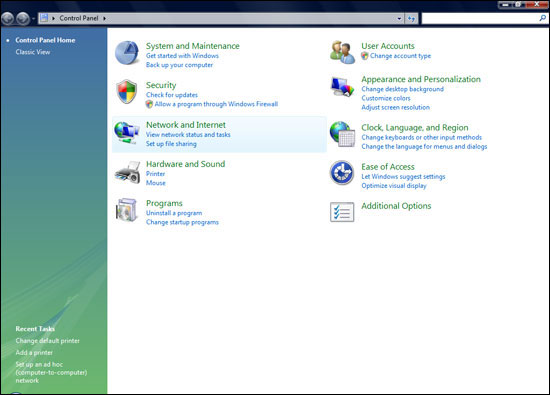This screenshot has width=550, height=395.
Task: Click Set up file sharing
Action: click(171, 144)
